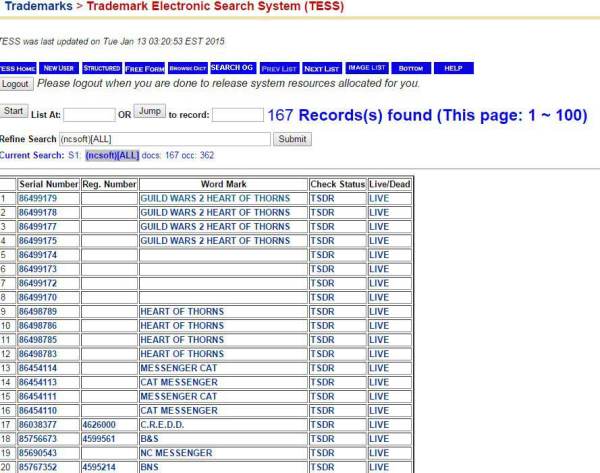Go to Next List of results
Image resolution: width=600 pixels, height=473 pixels.
click(321, 68)
